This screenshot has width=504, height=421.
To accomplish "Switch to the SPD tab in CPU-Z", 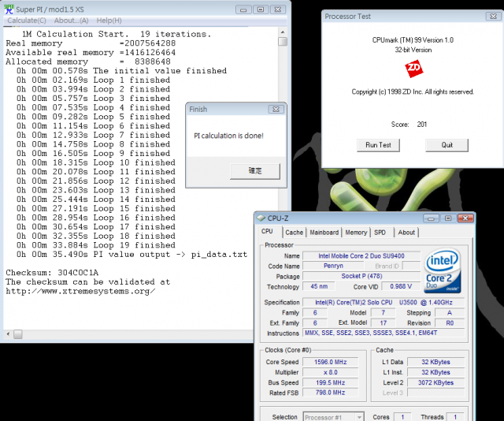I will click(380, 233).
